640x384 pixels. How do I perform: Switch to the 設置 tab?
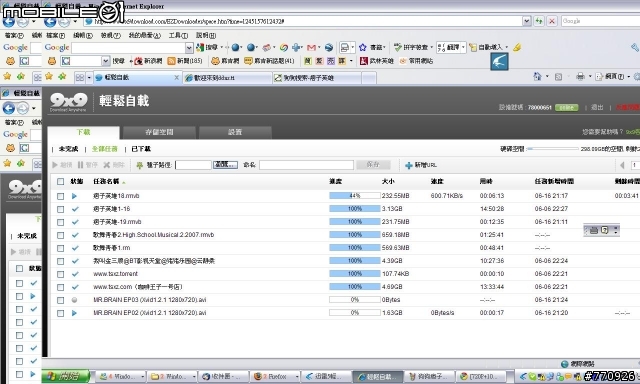pos(235,132)
